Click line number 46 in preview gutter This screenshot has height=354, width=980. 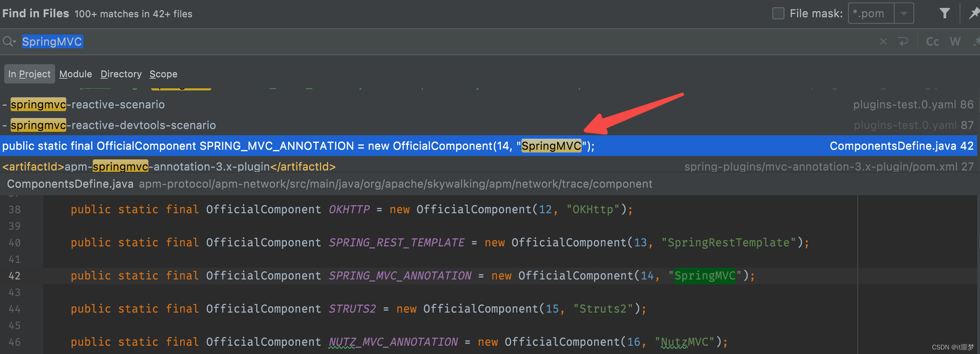click(14, 342)
